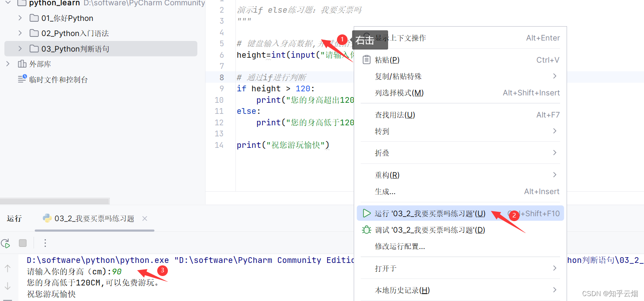Click the 03_Python判断语句 folder icon
Screen dimensions: 644x301
34,49
